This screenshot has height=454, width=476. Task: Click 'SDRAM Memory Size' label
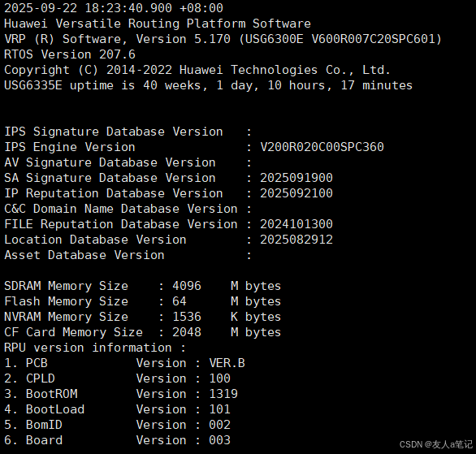click(66, 286)
